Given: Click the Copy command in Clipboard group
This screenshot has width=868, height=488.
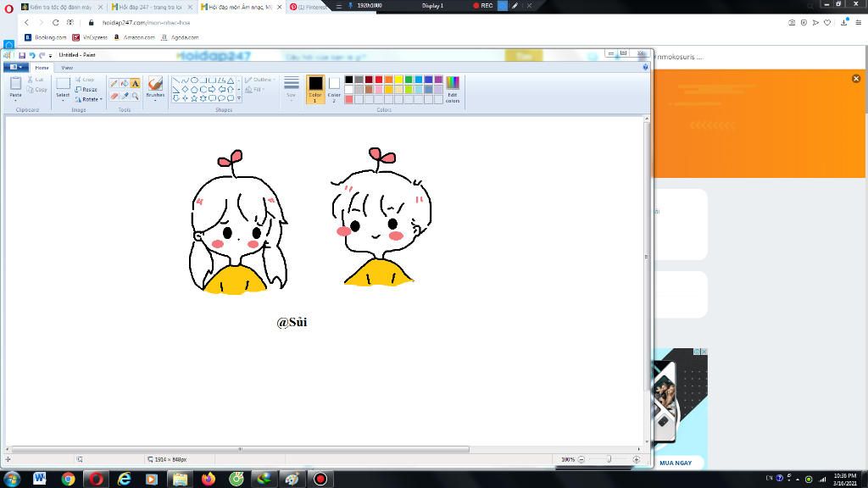Looking at the screenshot, I should [37, 90].
